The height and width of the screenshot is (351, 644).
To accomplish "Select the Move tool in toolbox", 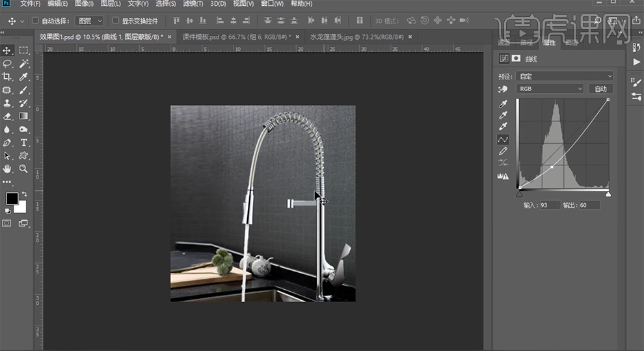I will (x=7, y=50).
